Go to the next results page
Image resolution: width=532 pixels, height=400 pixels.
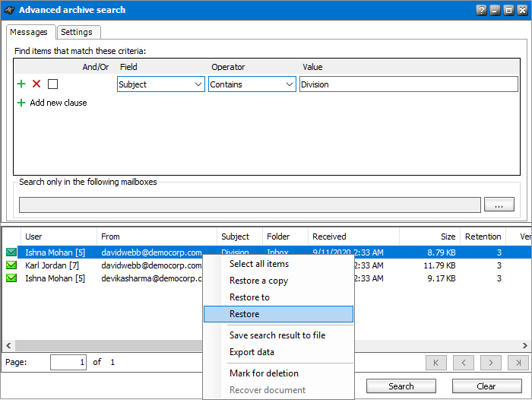coord(491,363)
